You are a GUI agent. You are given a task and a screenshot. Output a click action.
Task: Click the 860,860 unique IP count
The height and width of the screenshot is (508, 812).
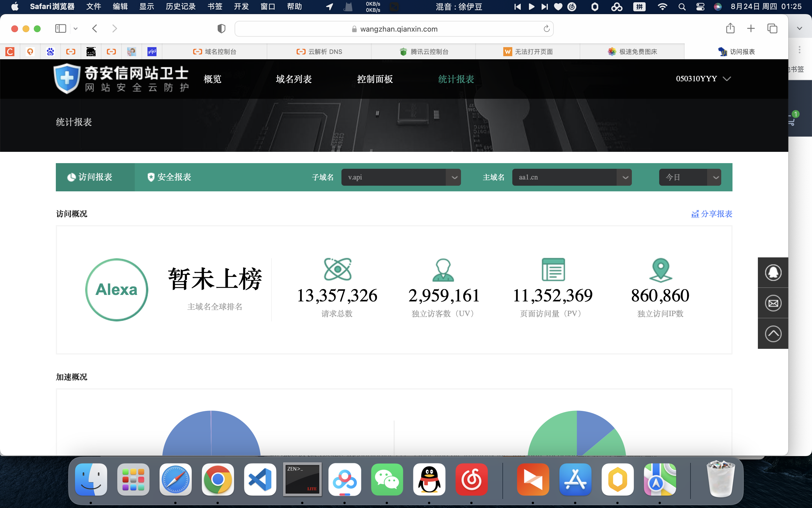[x=660, y=296]
